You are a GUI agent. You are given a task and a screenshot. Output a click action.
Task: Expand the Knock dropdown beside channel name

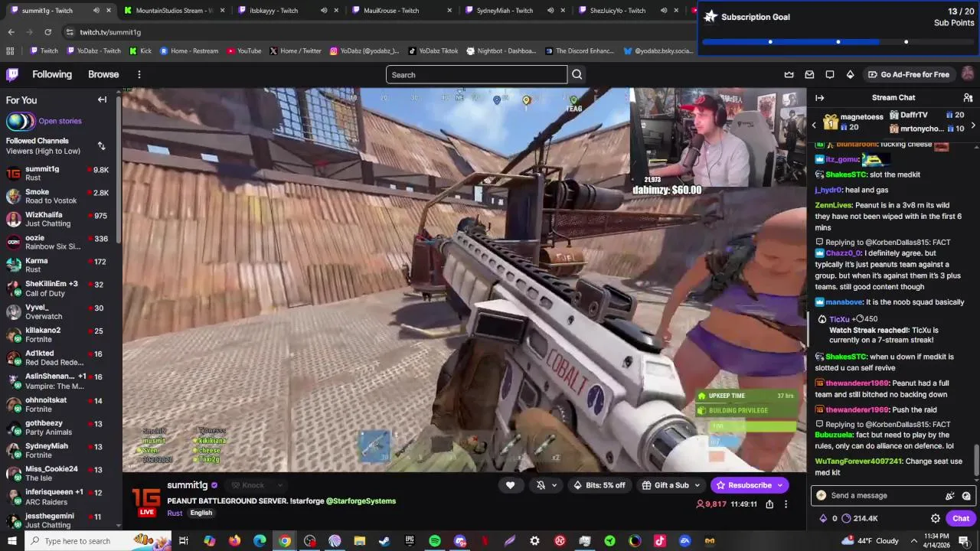280,485
